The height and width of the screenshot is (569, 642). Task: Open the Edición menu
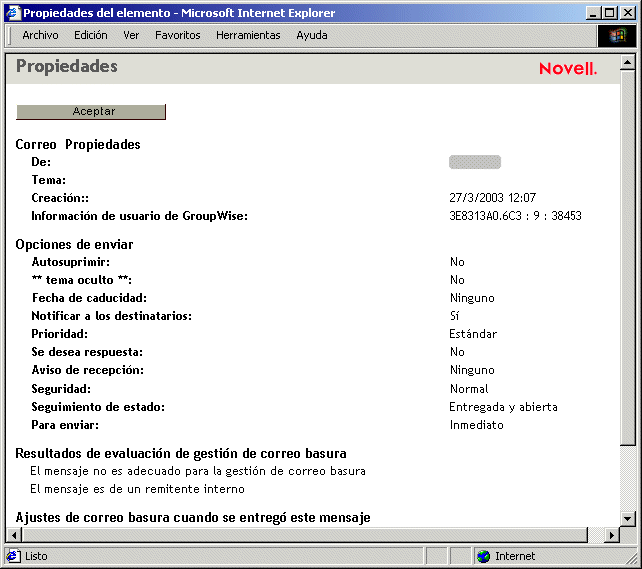90,35
